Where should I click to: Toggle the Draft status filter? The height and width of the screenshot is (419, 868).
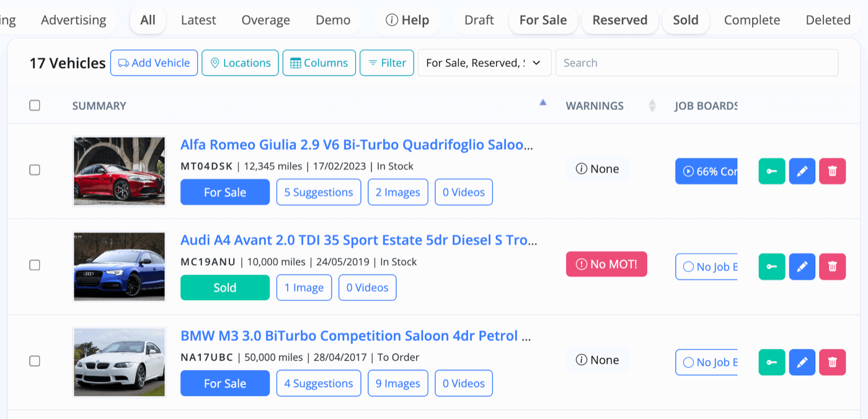tap(479, 20)
